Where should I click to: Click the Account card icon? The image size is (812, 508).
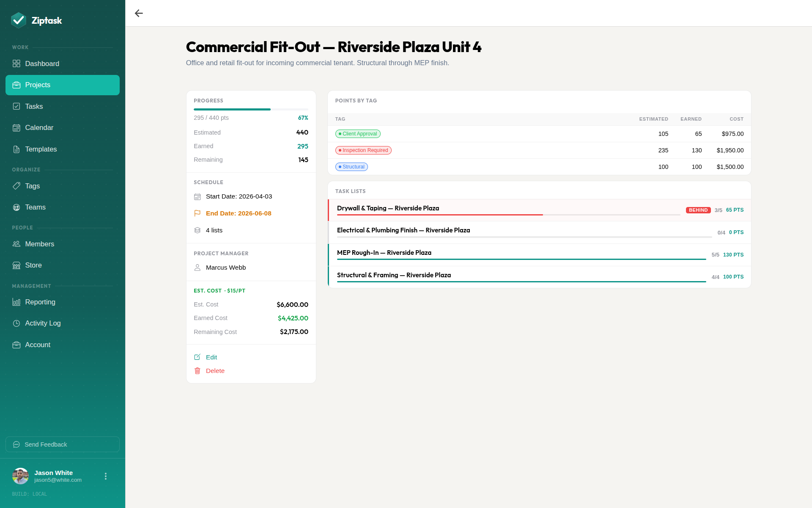pos(16,345)
